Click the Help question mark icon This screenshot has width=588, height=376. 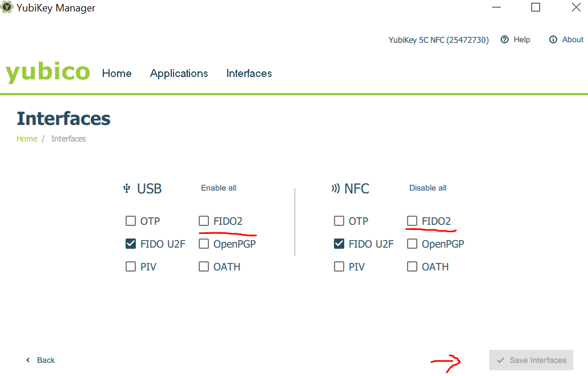click(505, 39)
